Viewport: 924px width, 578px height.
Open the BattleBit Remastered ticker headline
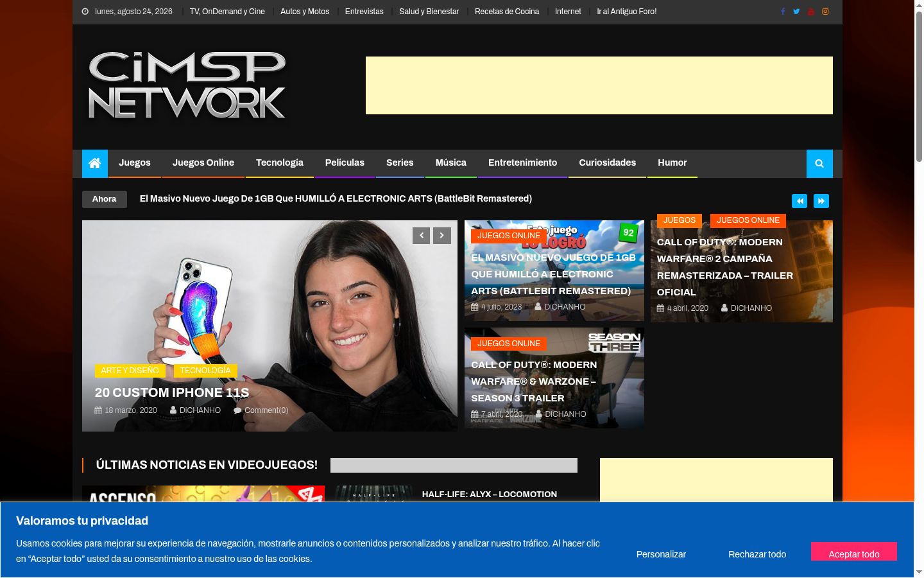tap(336, 198)
